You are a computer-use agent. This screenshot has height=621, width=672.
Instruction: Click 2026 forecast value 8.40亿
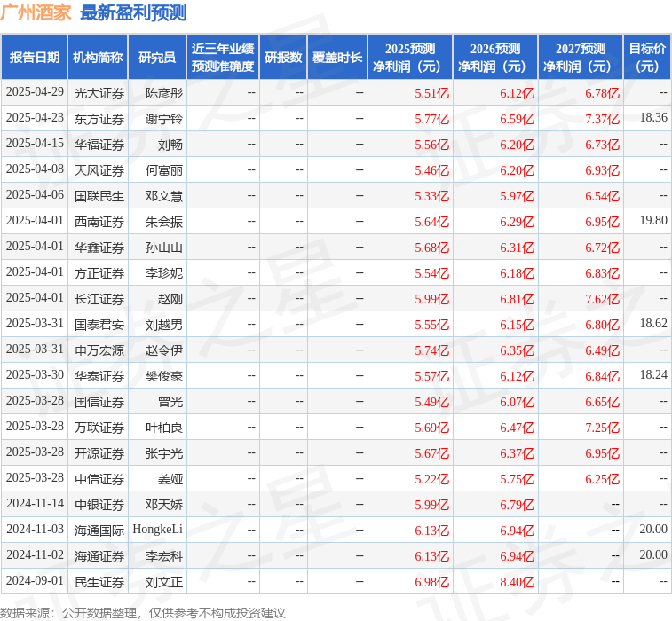click(517, 582)
